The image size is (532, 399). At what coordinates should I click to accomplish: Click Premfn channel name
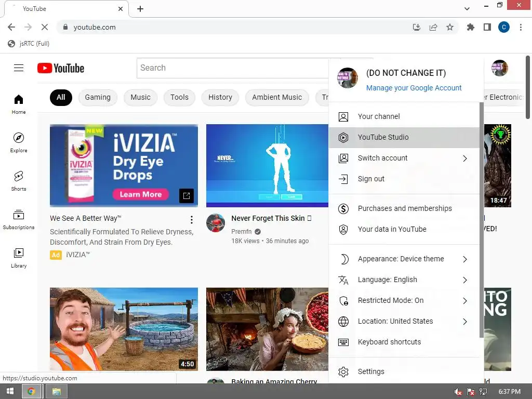pyautogui.click(x=242, y=232)
